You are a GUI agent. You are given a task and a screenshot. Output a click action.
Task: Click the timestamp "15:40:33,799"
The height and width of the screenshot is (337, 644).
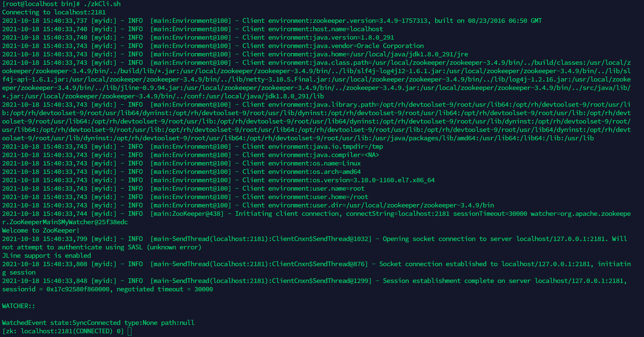click(65, 239)
